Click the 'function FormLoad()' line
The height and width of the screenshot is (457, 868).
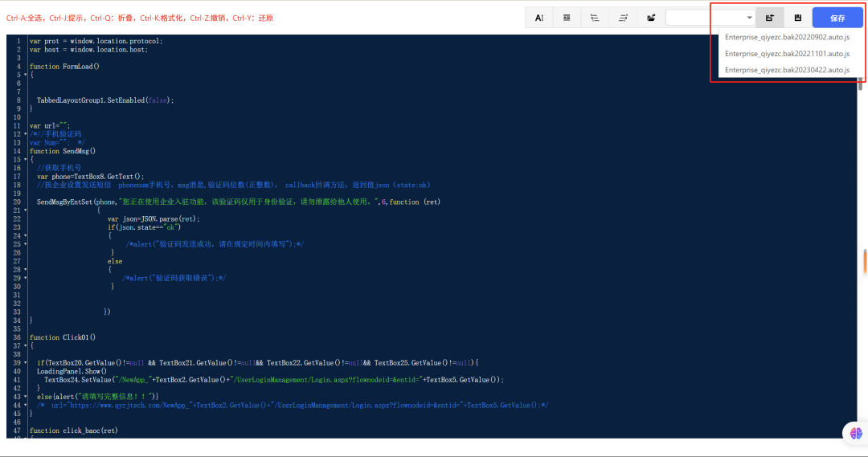point(64,67)
